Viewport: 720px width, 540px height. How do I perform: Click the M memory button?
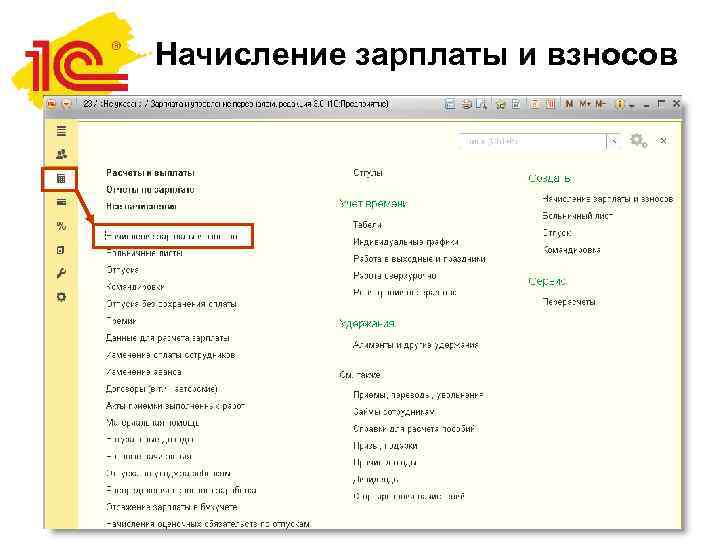click(x=569, y=104)
